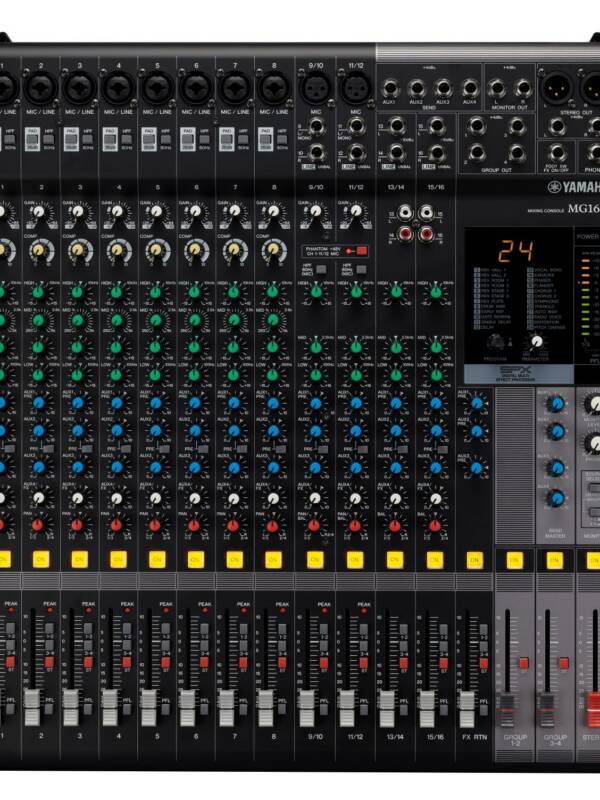The image size is (600, 800).
Task: Click the MONITOR OUT L jack
Action: 496,89
